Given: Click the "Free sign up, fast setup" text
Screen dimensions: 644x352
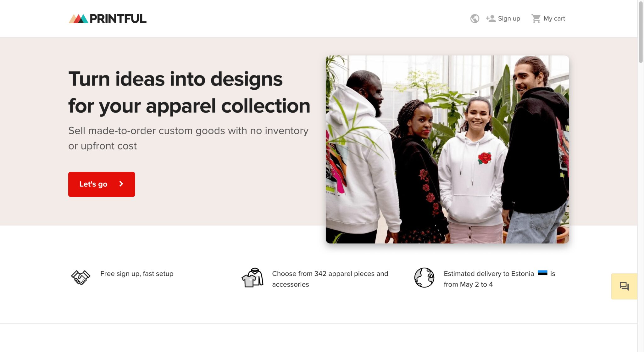Looking at the screenshot, I should (137, 274).
